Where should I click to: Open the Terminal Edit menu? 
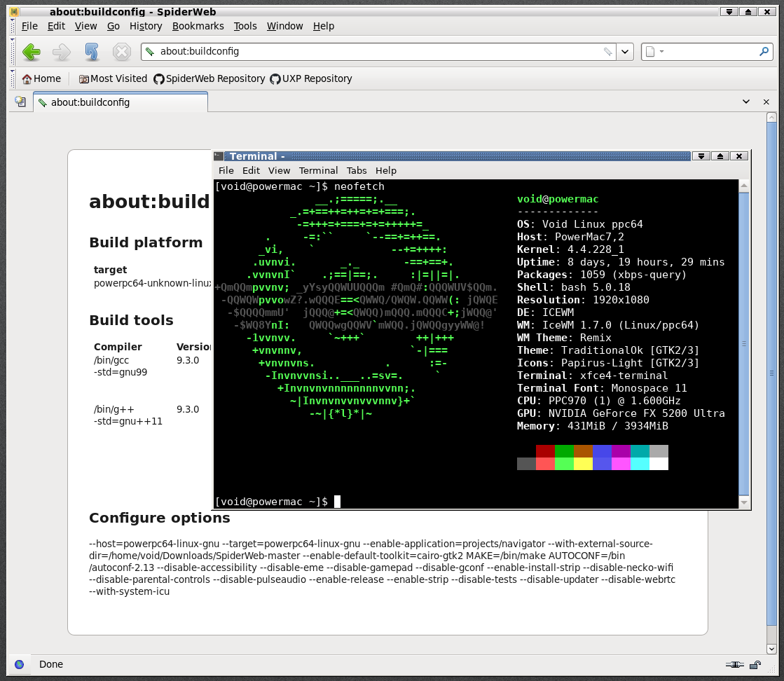(251, 170)
